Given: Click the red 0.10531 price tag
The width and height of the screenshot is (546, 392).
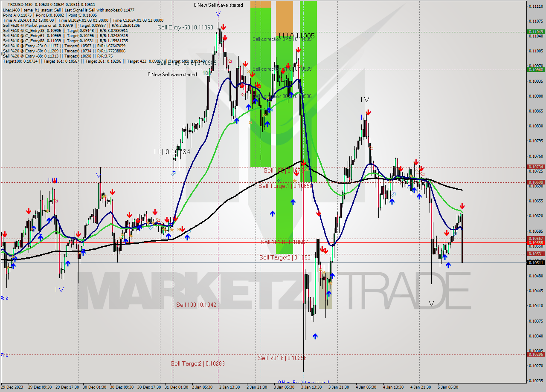Looking at the screenshot, I should (536, 254).
